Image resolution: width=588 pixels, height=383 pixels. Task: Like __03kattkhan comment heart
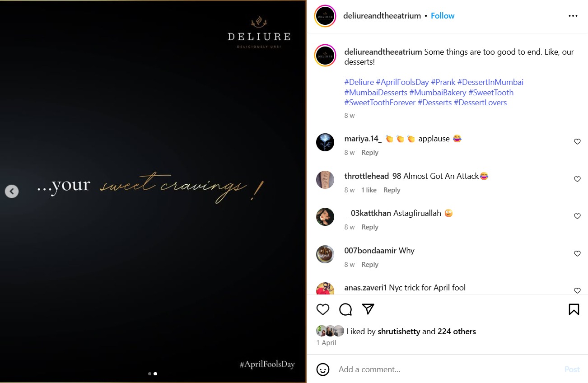577,216
